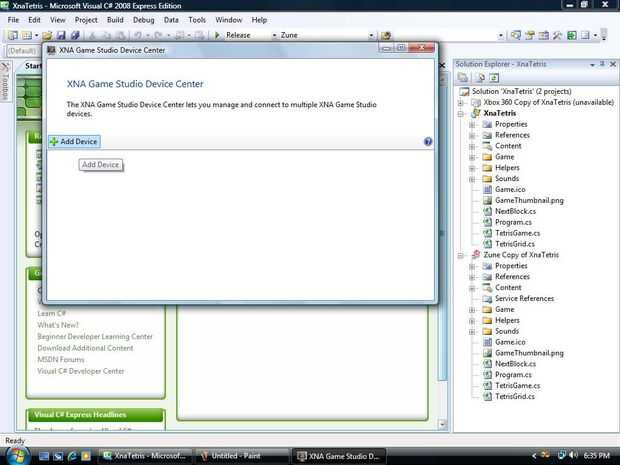Click the Save All toolbar icon
620x465 pixels.
75,35
